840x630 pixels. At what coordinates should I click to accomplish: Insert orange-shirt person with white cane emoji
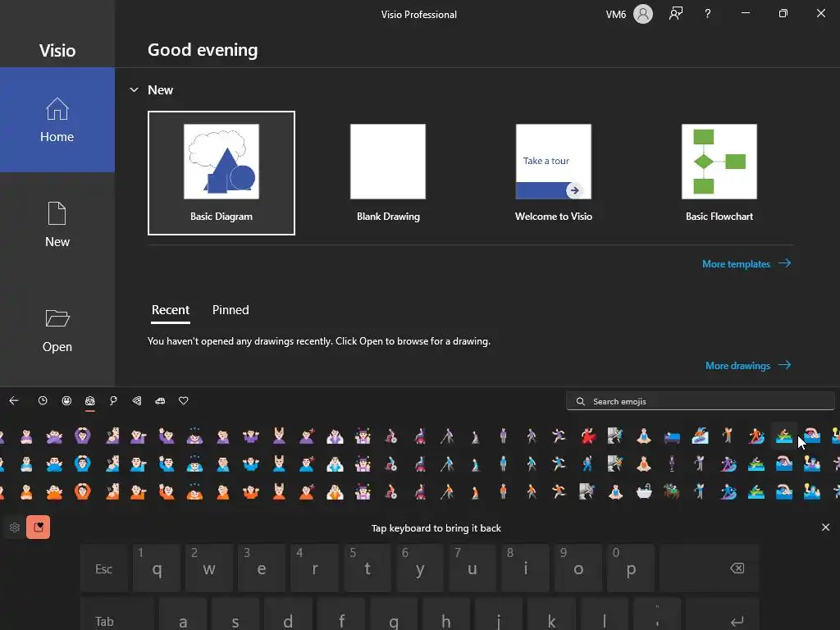447,491
